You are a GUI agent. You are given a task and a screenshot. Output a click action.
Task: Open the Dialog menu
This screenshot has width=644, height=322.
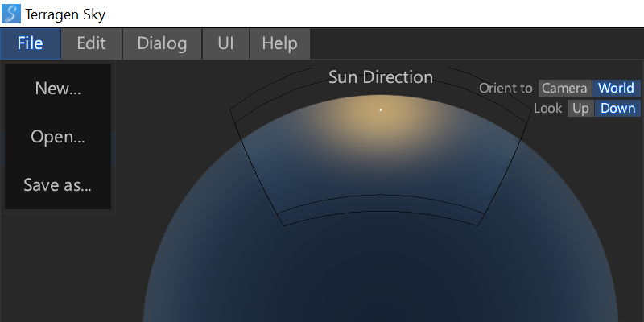162,43
